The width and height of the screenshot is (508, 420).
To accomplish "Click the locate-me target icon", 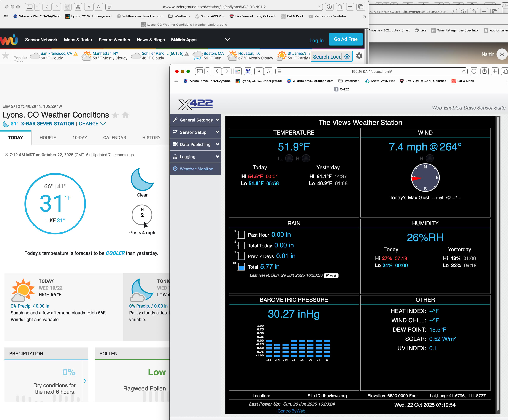I will [347, 57].
